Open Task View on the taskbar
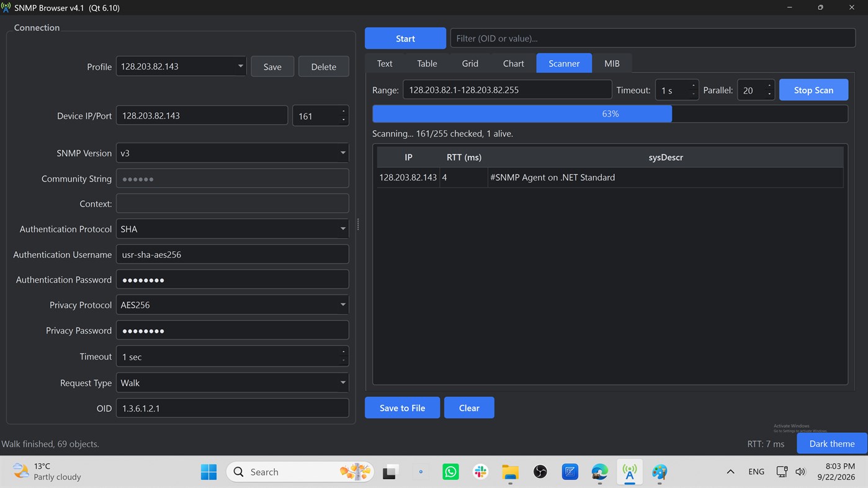Viewport: 868px width, 488px height. (x=390, y=472)
